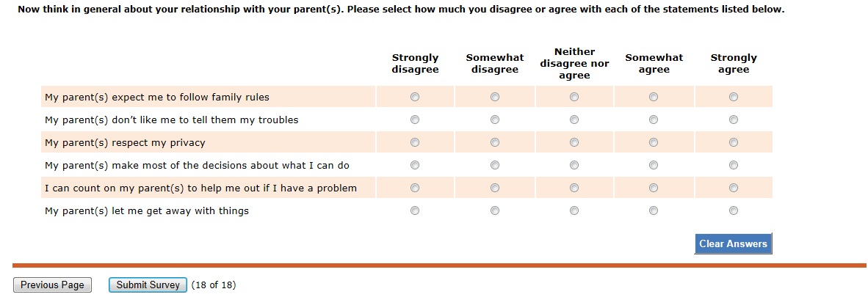Screen dimensions: 868x297
Task: Select Somewhat disagree for respect my privacy
Action: point(495,142)
